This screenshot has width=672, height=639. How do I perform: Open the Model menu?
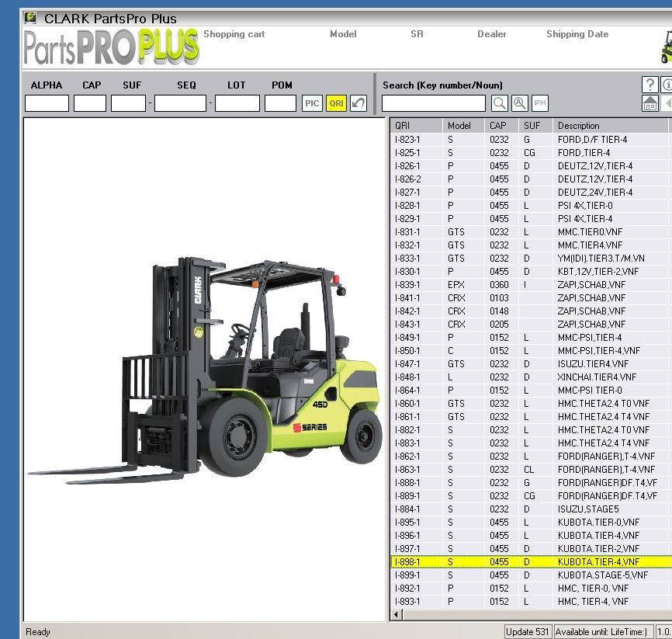(343, 34)
